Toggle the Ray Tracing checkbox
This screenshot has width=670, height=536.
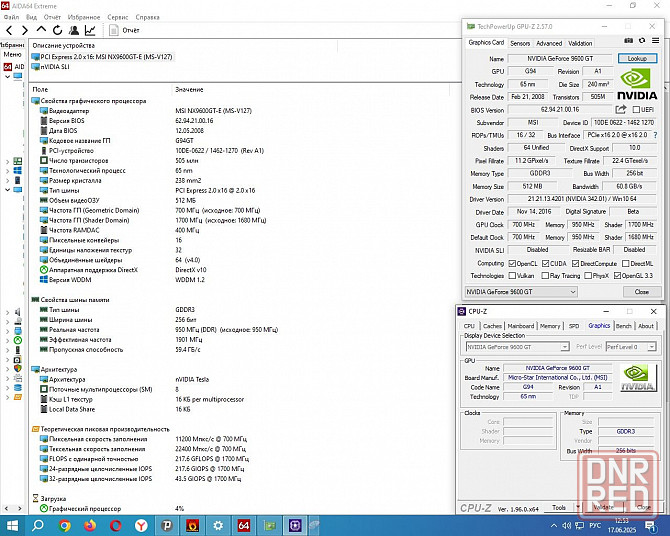[545, 276]
